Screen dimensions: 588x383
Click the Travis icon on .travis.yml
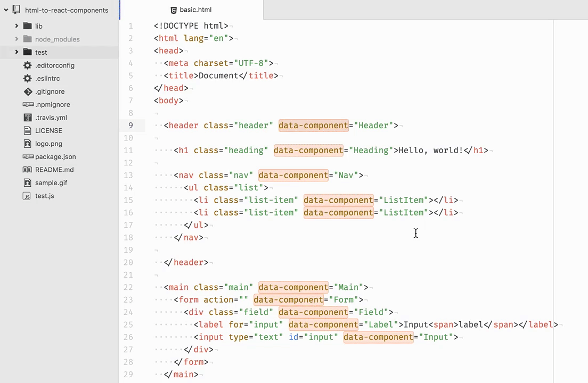click(28, 117)
